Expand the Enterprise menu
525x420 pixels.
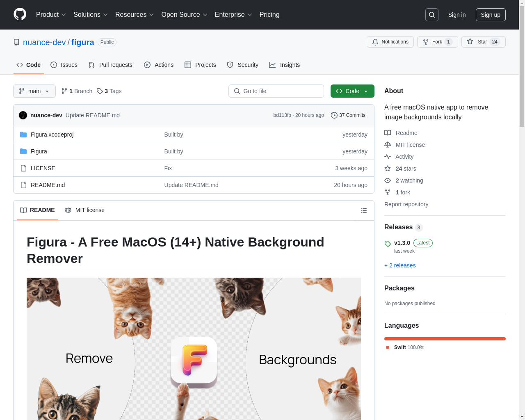coord(233,15)
